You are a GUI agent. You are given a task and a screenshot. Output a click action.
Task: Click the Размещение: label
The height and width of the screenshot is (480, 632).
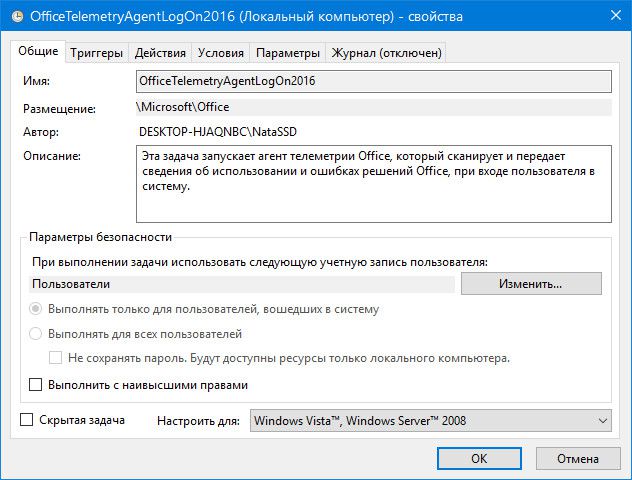click(59, 109)
